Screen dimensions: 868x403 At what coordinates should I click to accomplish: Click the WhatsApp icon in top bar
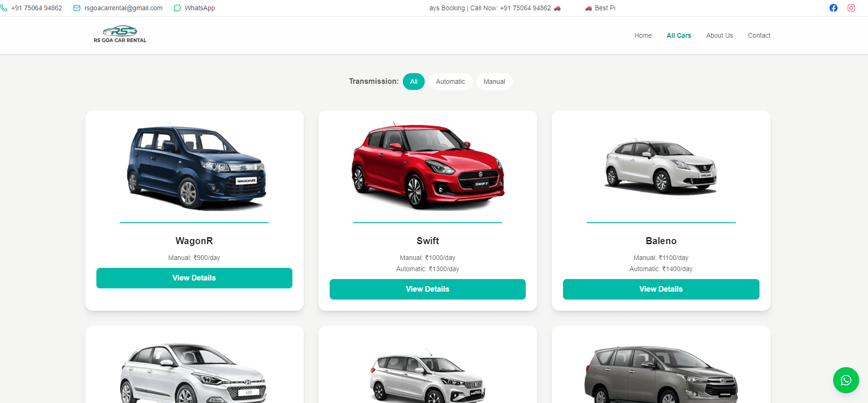click(x=177, y=8)
